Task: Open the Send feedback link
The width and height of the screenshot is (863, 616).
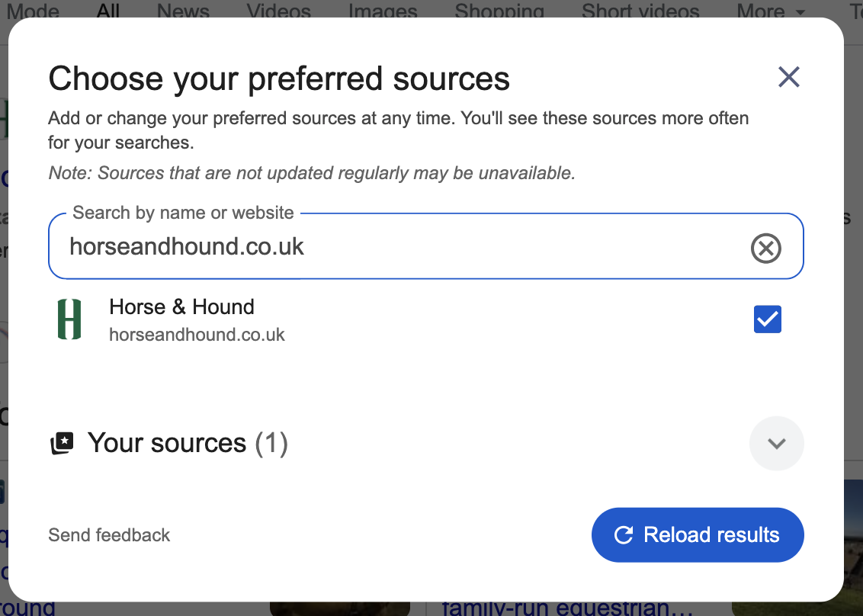Action: point(109,534)
